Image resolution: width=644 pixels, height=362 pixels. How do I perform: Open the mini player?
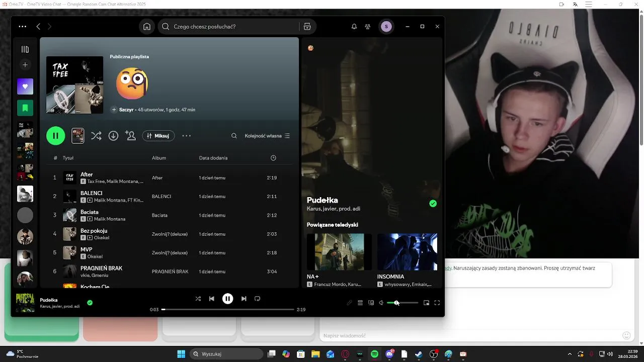[x=426, y=303]
